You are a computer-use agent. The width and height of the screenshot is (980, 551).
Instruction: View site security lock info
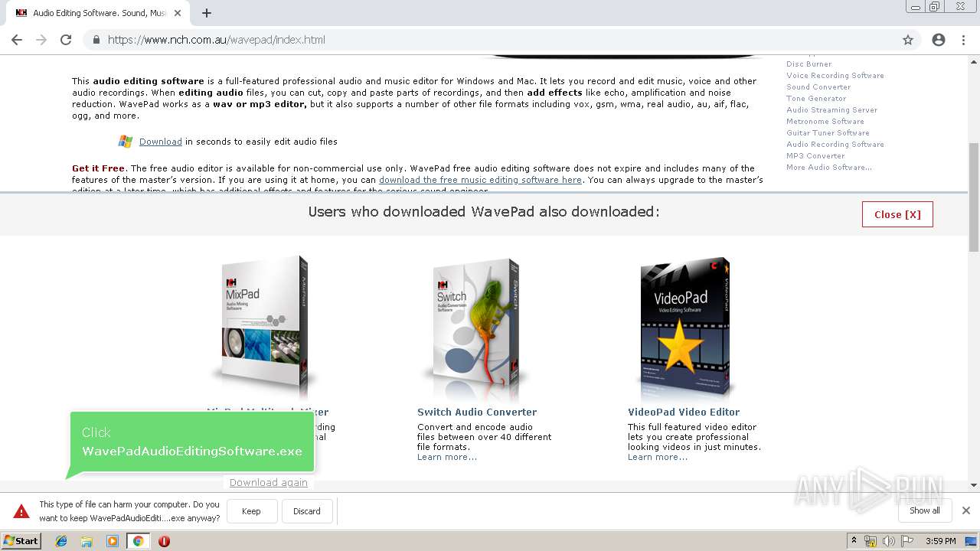coord(96,40)
